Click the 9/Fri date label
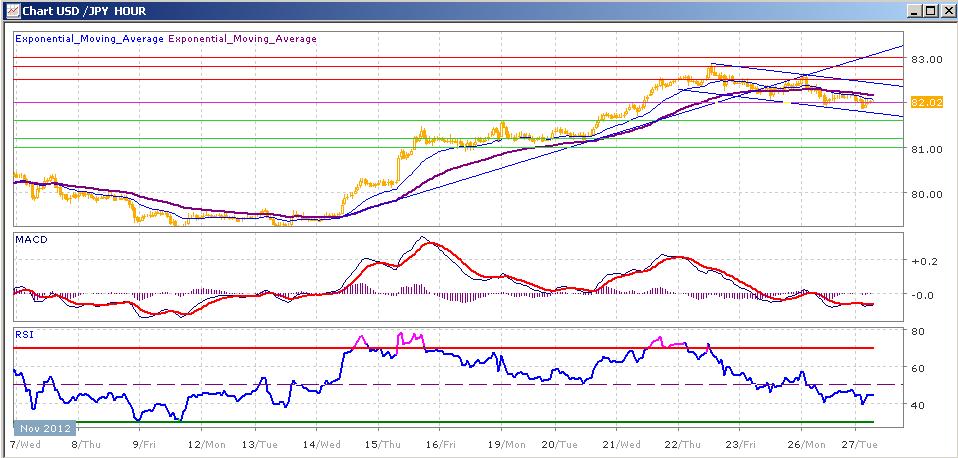Image resolution: width=958 pixels, height=458 pixels. tap(144, 444)
